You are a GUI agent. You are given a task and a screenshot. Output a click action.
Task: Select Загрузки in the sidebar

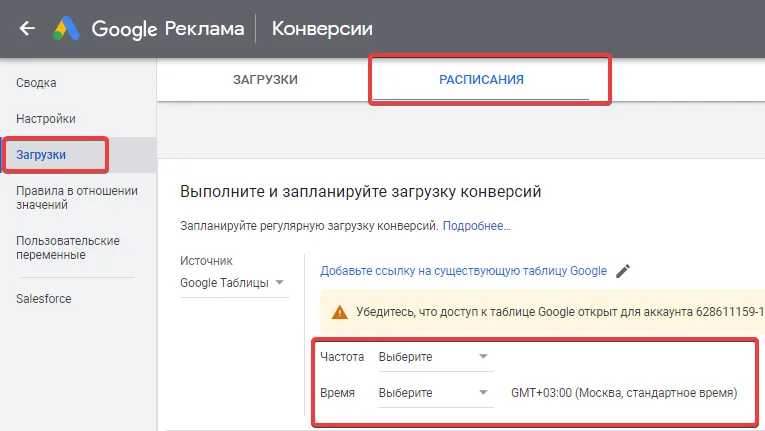pyautogui.click(x=41, y=155)
